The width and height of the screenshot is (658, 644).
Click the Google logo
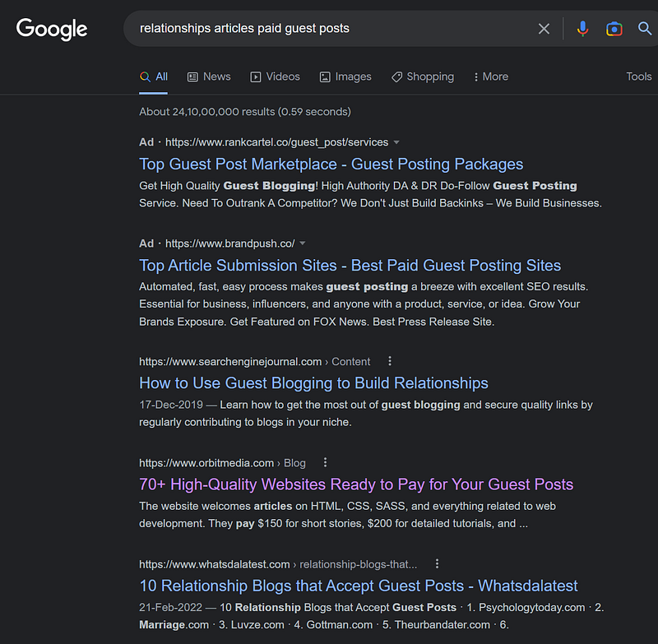point(52,29)
